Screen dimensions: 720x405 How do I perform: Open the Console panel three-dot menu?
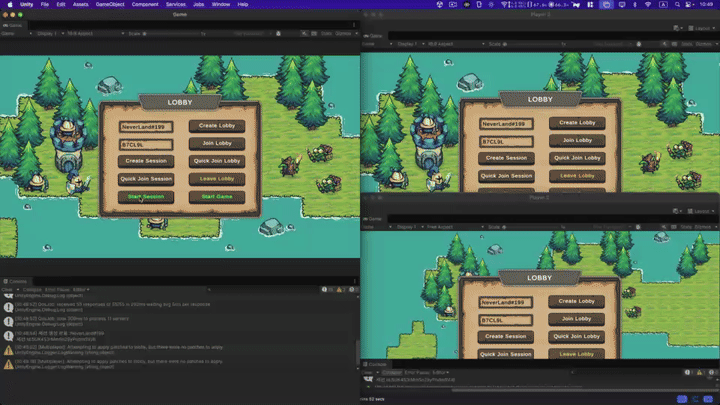(354, 281)
